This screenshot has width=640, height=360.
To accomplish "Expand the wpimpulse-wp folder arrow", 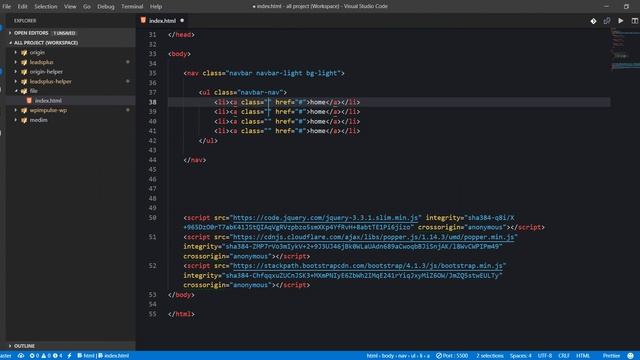I will [x=16, y=110].
